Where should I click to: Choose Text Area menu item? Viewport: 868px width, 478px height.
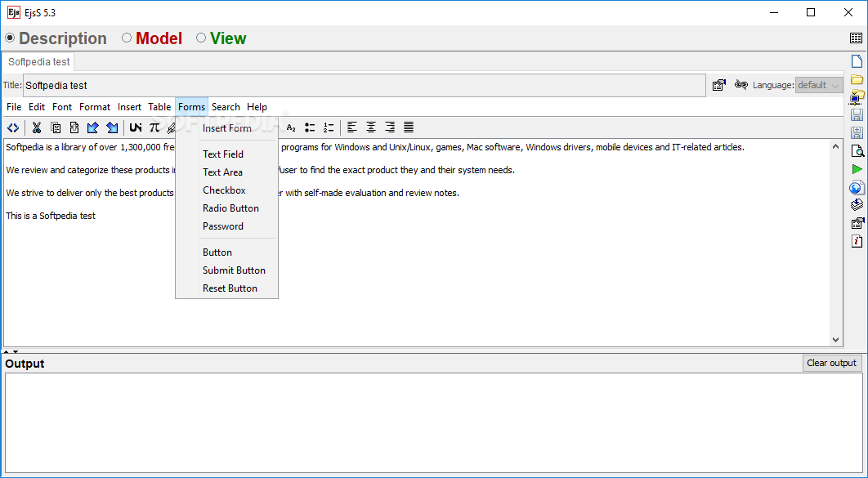[226, 172]
